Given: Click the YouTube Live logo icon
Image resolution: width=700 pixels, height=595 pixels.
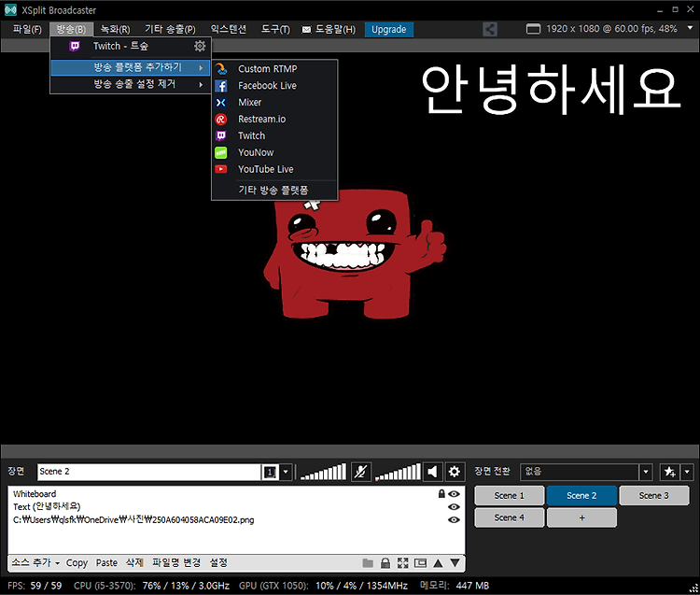Looking at the screenshot, I should [221, 169].
